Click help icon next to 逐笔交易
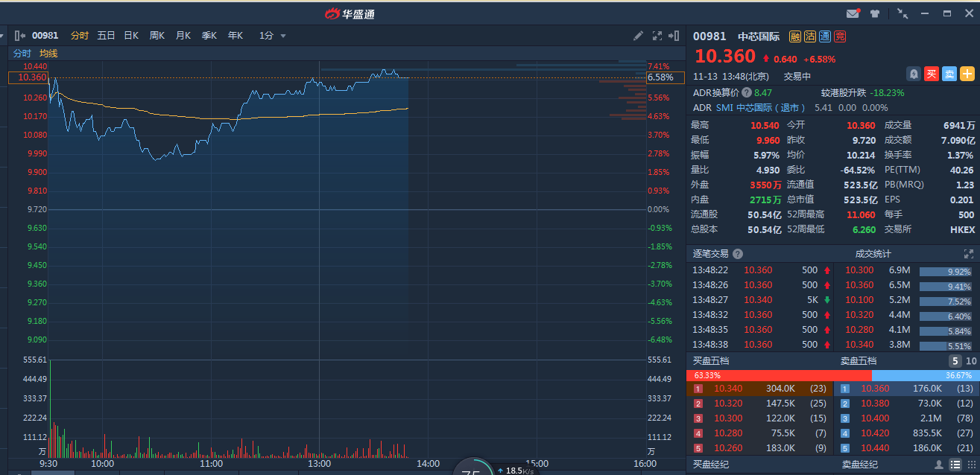This screenshot has height=475, width=980. pyautogui.click(x=738, y=254)
